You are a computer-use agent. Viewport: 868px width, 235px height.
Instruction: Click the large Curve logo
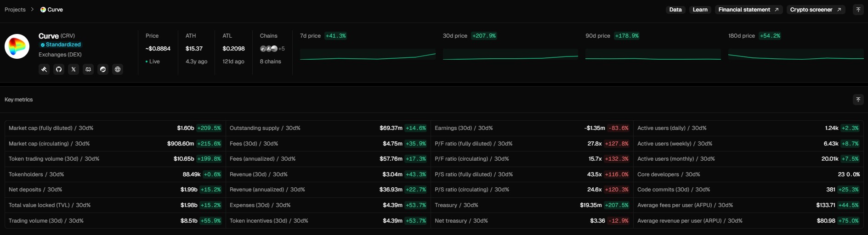click(17, 46)
